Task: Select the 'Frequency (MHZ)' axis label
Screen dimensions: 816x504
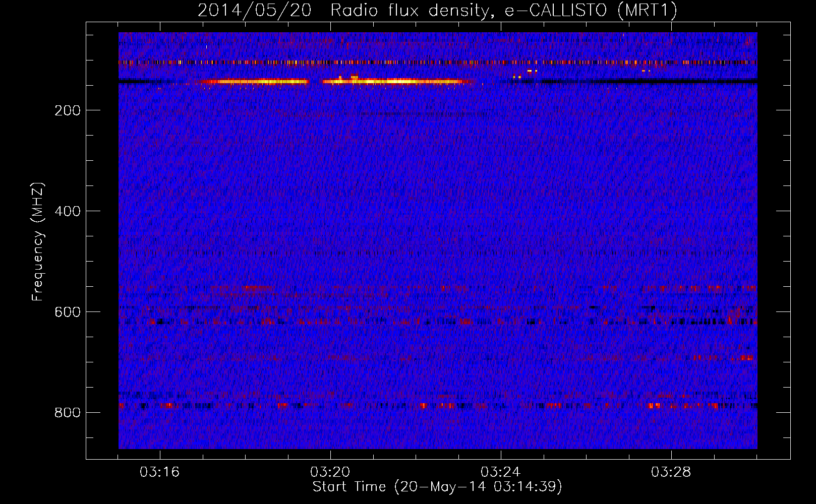Action: [38, 242]
